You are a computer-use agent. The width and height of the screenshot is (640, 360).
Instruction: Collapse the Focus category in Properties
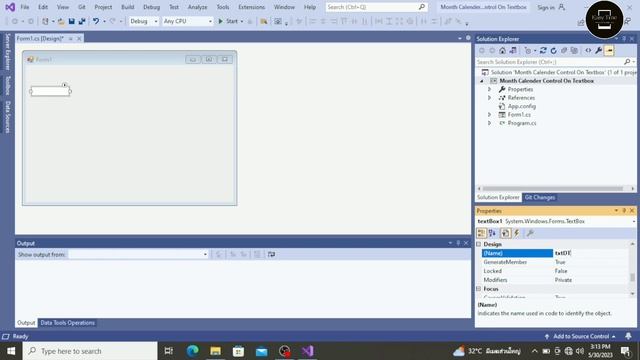[479, 289]
